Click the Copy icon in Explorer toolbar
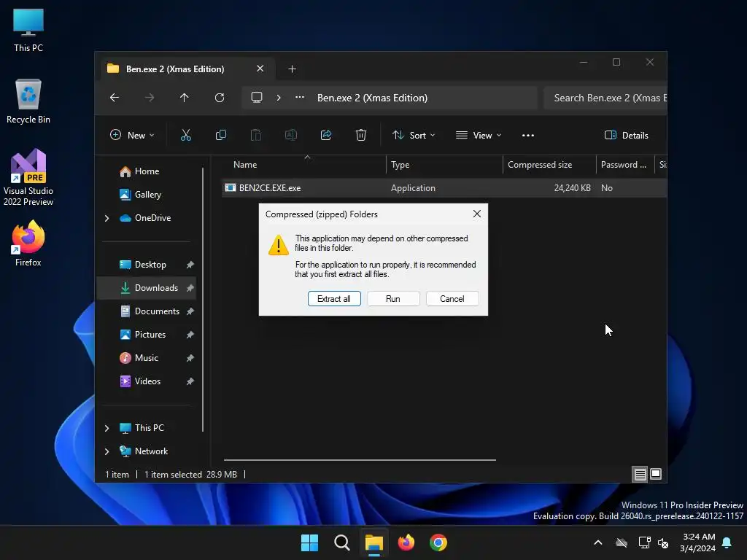747x560 pixels. (x=220, y=135)
